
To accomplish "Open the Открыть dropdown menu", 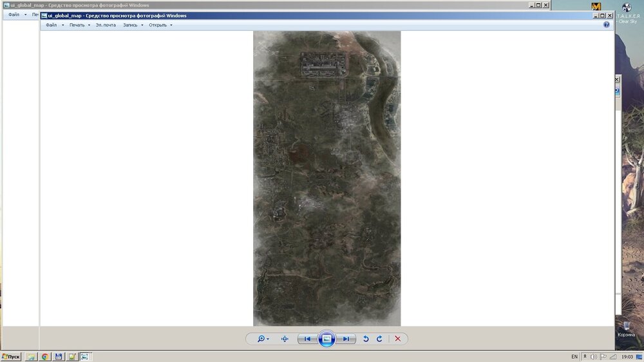I will click(x=160, y=25).
